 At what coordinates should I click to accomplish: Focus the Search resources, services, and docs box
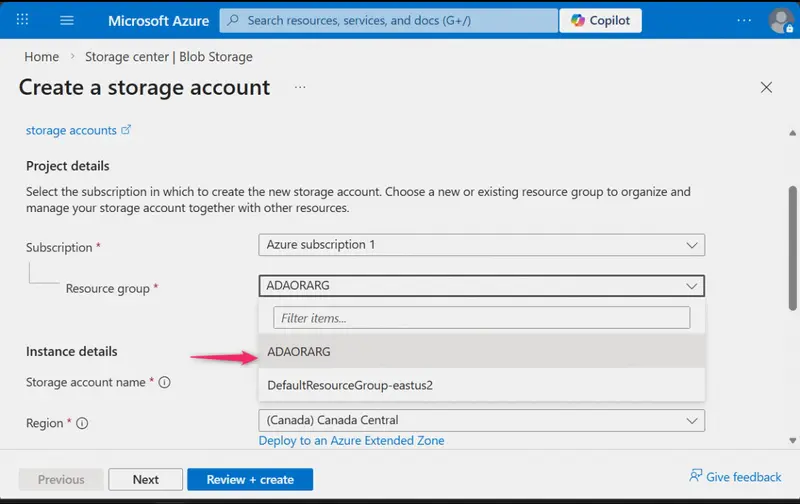tap(389, 20)
